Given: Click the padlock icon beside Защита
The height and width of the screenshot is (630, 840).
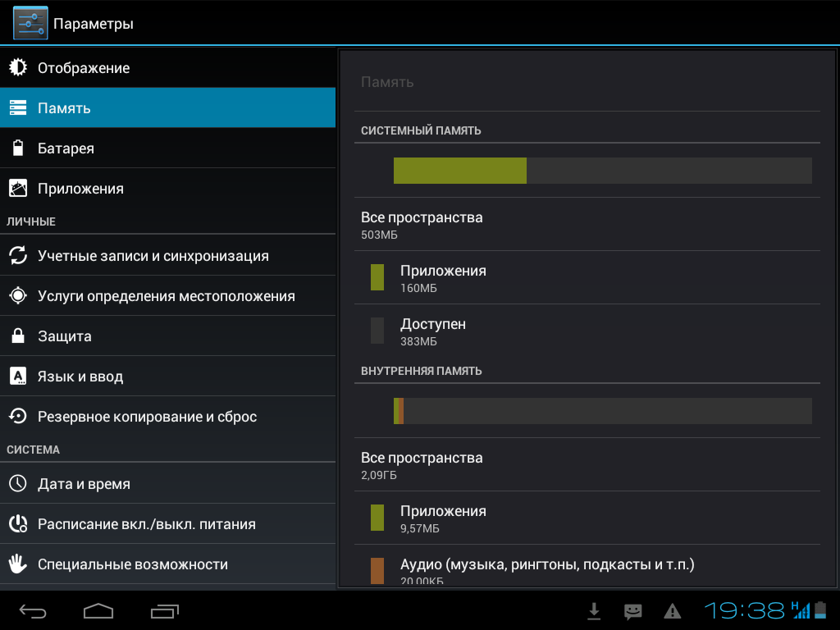Looking at the screenshot, I should click(18, 336).
